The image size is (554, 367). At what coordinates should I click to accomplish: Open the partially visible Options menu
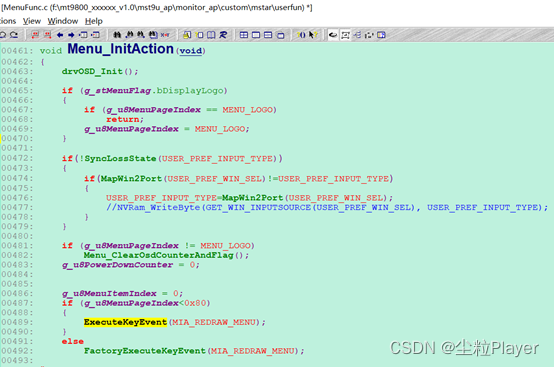(8, 21)
